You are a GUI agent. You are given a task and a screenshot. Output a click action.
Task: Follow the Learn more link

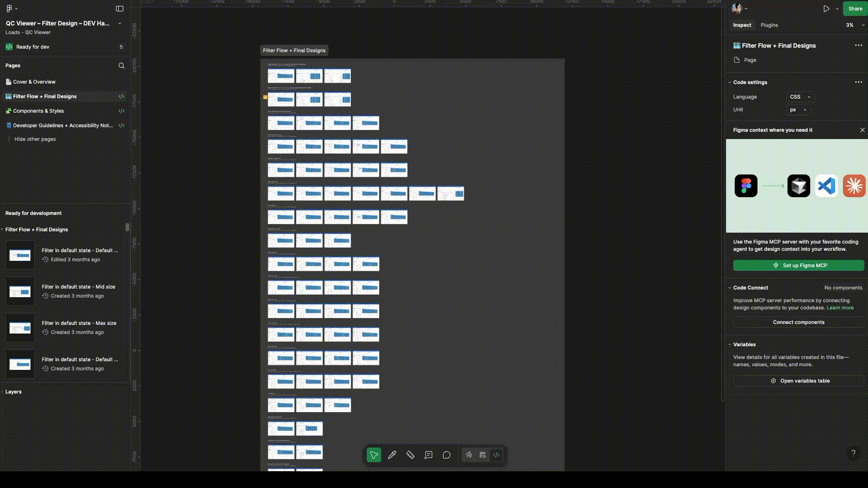coord(840,308)
